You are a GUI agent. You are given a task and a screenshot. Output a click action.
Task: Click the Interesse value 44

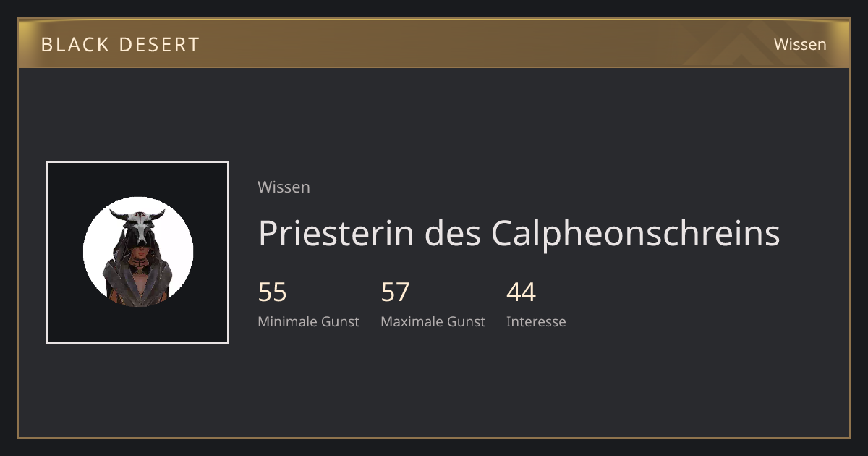pos(521,292)
